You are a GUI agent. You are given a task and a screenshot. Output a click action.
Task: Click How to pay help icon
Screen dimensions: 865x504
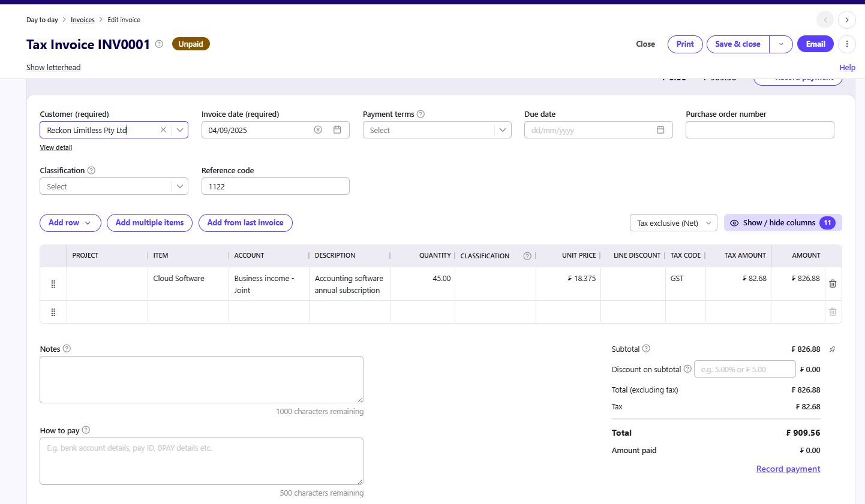click(86, 430)
